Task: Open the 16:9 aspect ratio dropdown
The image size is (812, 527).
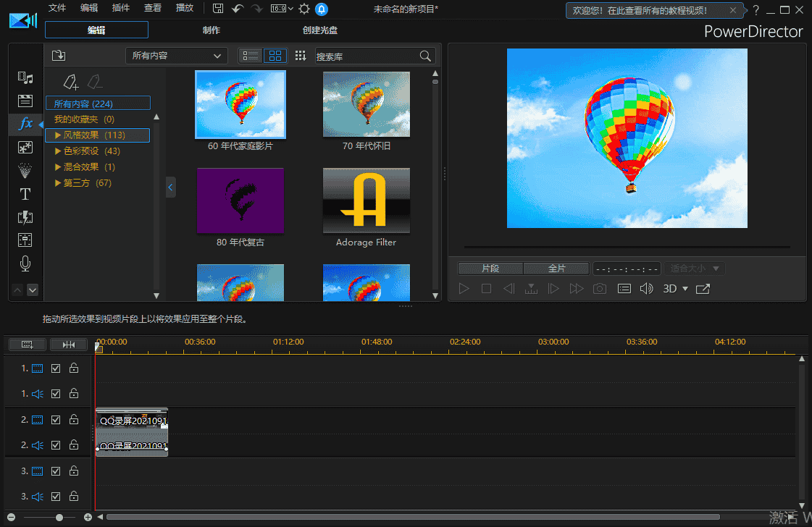Action: point(281,9)
